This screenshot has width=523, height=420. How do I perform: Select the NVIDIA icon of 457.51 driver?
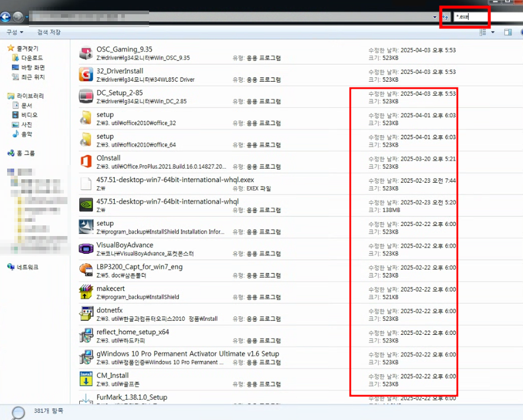[86, 205]
